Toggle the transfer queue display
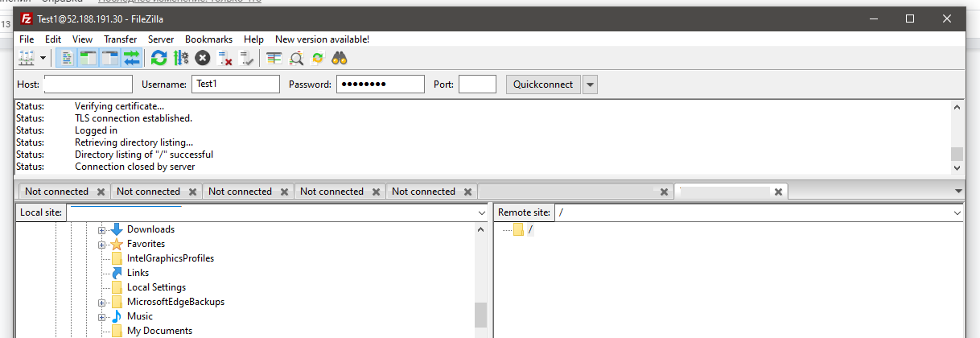The image size is (980, 338). [x=132, y=58]
